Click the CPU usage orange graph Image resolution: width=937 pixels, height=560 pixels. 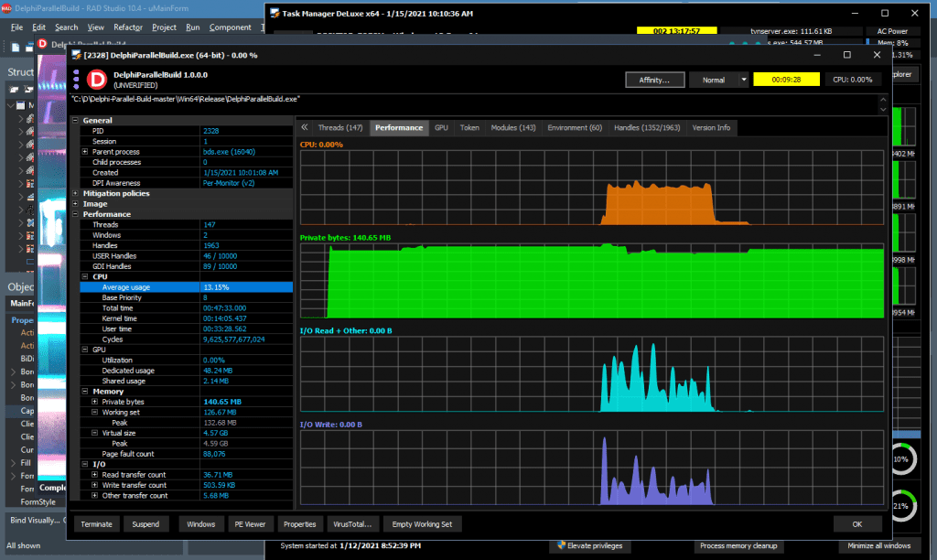[x=592, y=188]
